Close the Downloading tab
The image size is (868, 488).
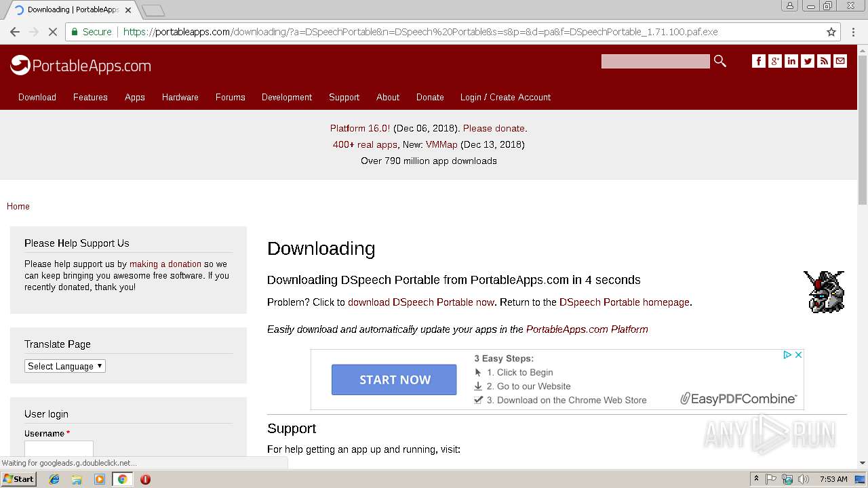[x=128, y=10]
